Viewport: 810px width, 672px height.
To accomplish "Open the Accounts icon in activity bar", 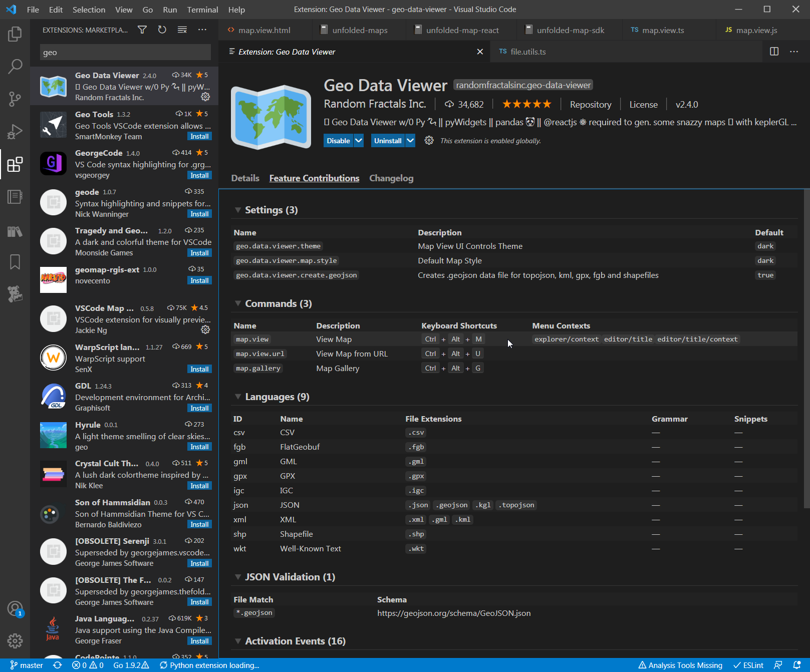I will pyautogui.click(x=15, y=609).
